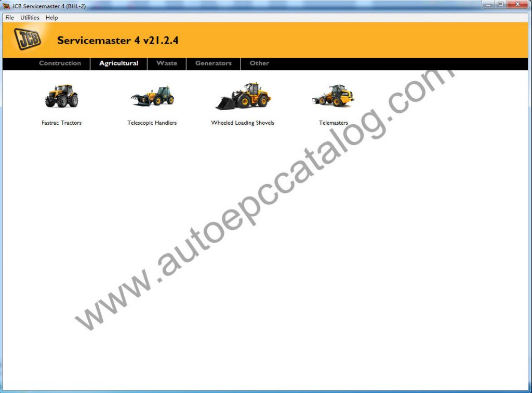
Task: Minimize the Servicemaster window
Action: click(x=488, y=4)
